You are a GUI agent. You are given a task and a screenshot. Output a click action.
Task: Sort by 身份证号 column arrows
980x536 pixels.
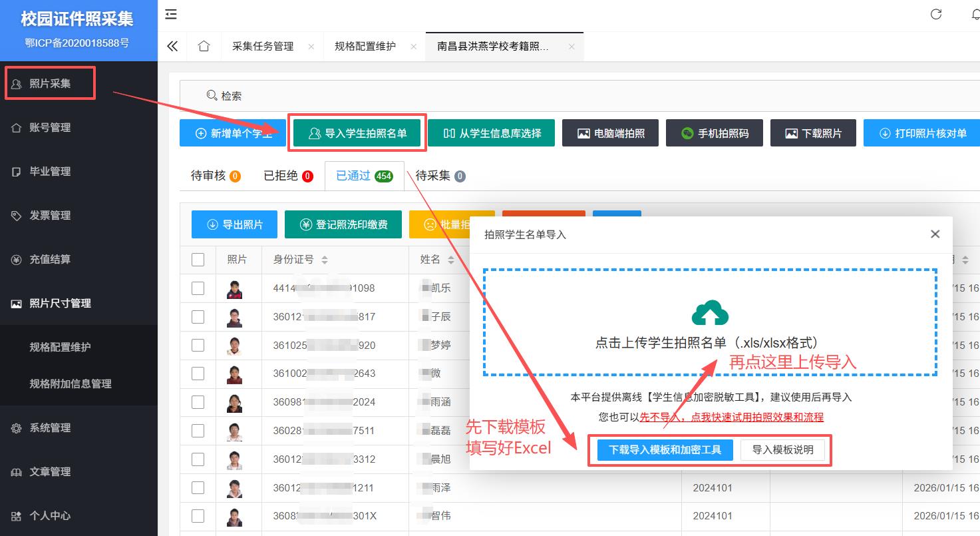coord(325,260)
